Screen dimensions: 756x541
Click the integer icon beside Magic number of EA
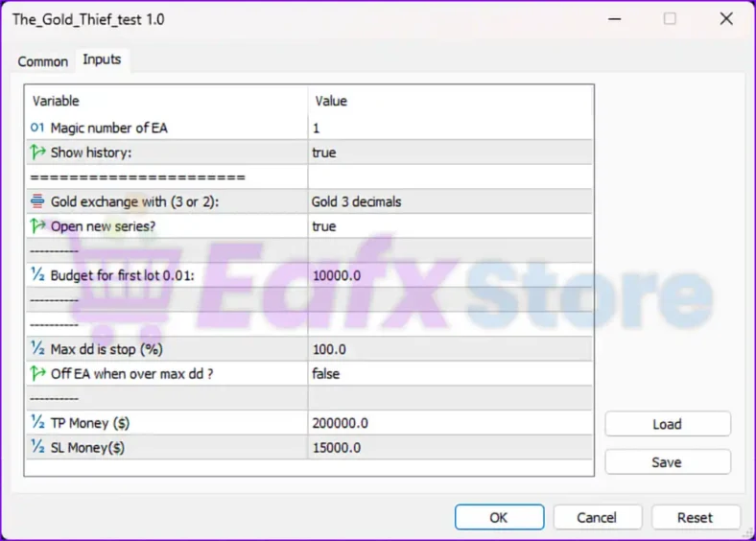click(x=37, y=128)
